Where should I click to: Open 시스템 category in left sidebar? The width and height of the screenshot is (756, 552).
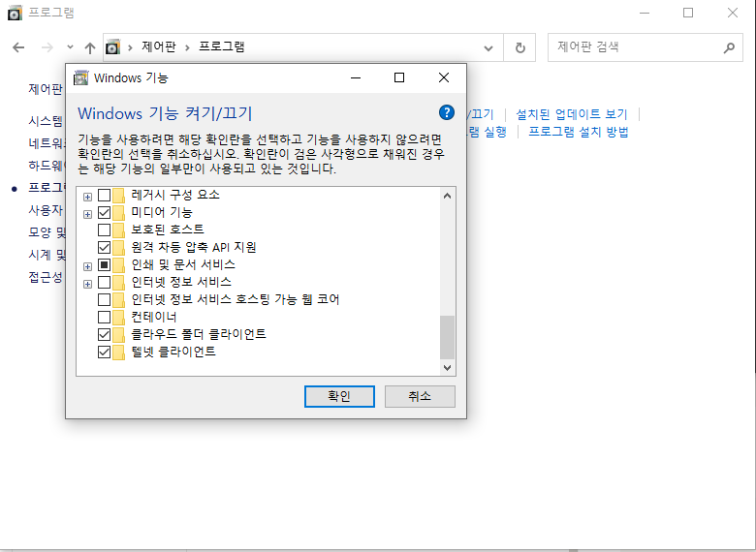click(46, 120)
